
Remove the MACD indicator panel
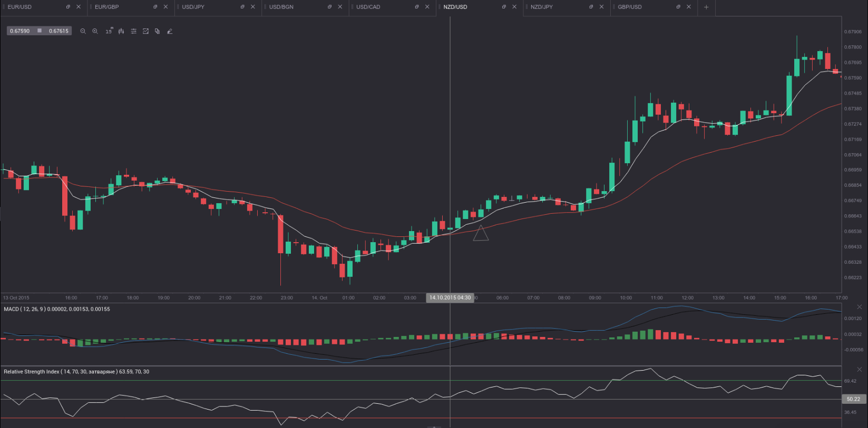860,307
